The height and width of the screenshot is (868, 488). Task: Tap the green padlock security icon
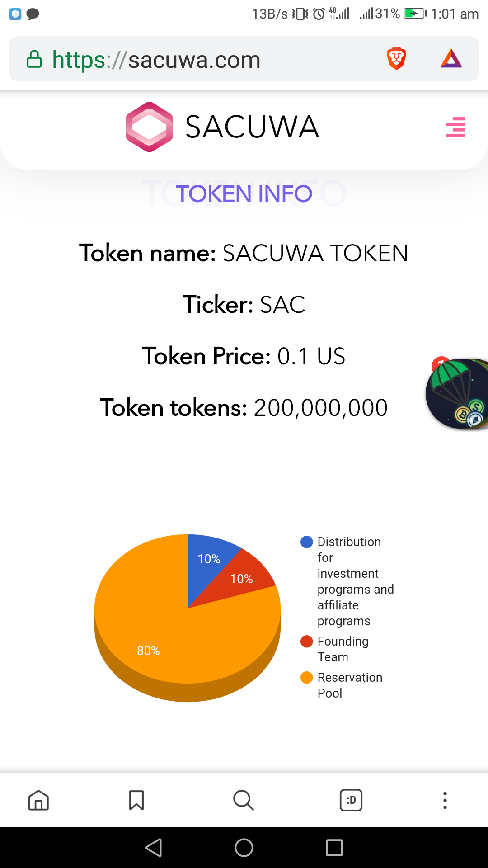[x=34, y=59]
